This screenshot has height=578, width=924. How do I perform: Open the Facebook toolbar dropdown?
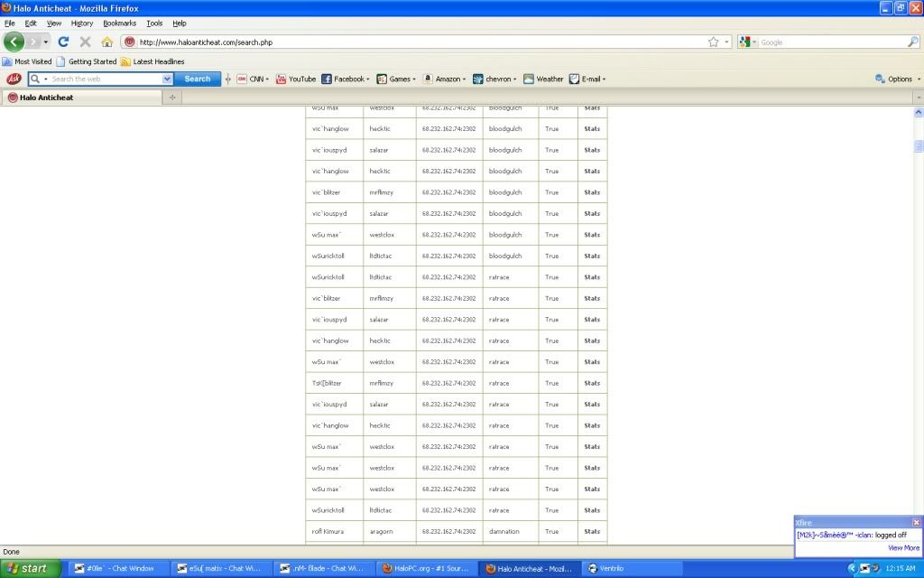pyautogui.click(x=346, y=79)
